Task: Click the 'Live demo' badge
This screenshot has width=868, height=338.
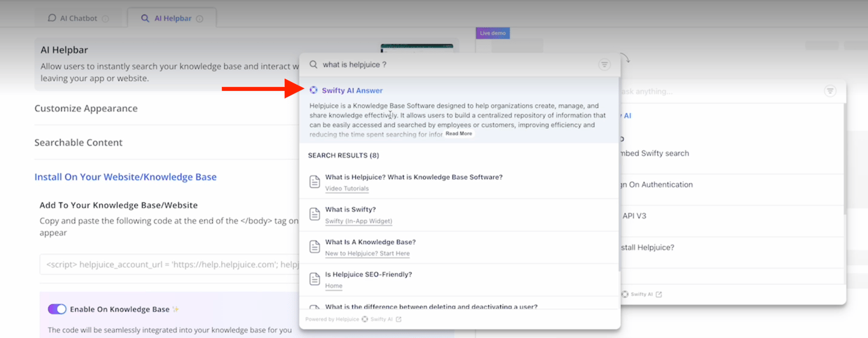Action: [x=493, y=33]
